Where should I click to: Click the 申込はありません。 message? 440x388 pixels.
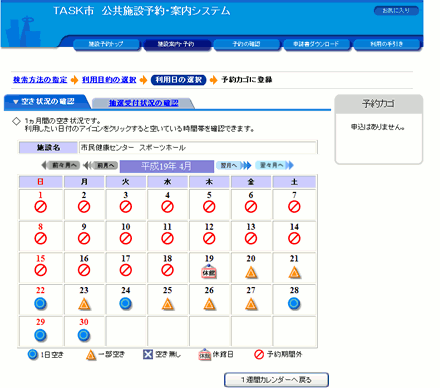point(378,127)
